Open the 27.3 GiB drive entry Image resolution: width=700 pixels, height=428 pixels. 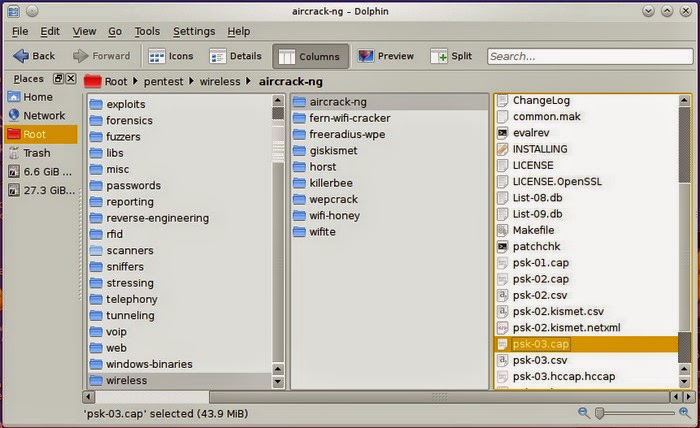41,191
